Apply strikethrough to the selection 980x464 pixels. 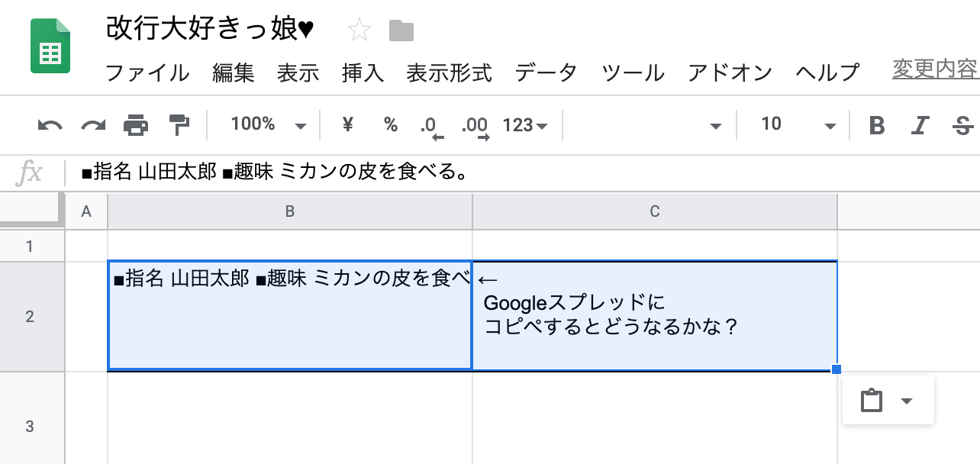point(963,125)
